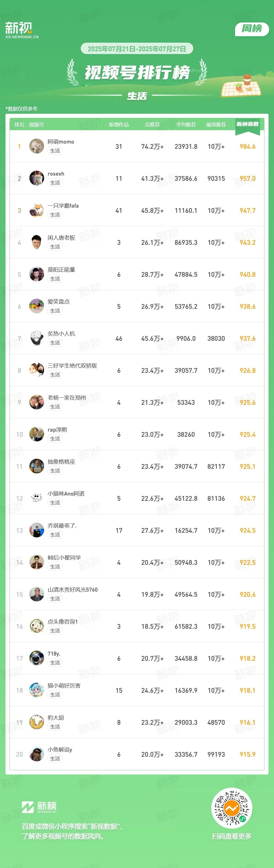Click the 生活 tag under 莫阳正能量
This screenshot has width=274, height=868.
[55, 279]
